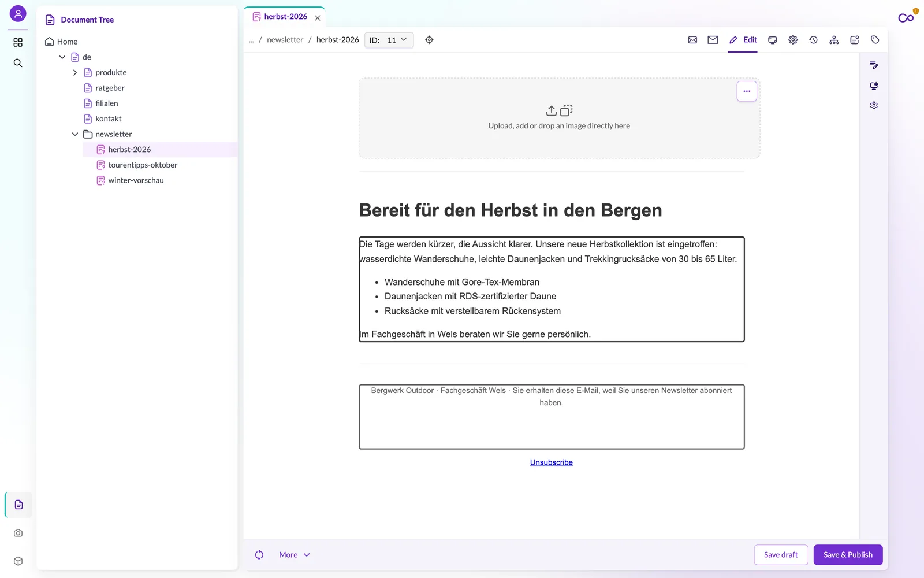
Task: Open the ID 11 dropdown
Action: 389,40
